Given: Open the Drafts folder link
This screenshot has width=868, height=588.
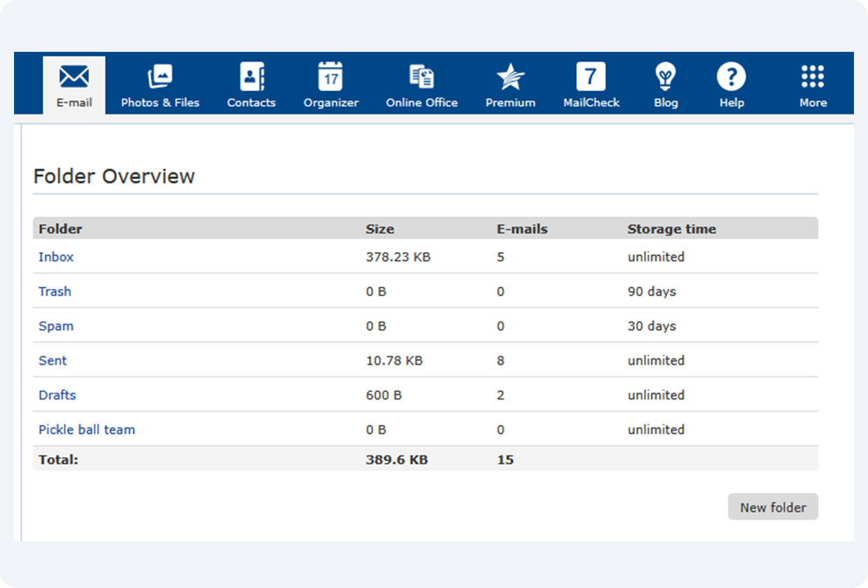Looking at the screenshot, I should point(57,395).
